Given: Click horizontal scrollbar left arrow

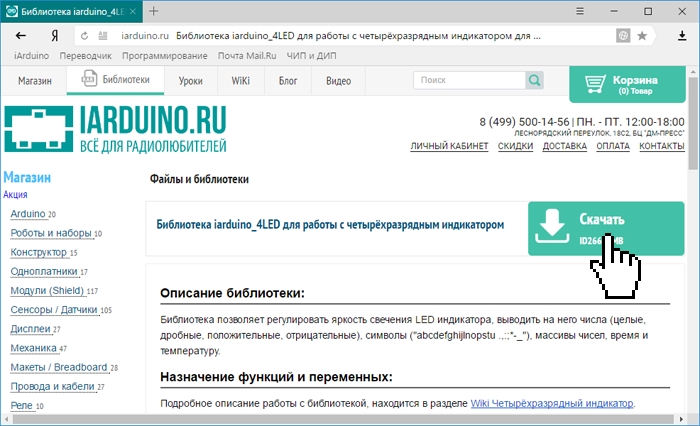Looking at the screenshot, I should click(x=6, y=419).
